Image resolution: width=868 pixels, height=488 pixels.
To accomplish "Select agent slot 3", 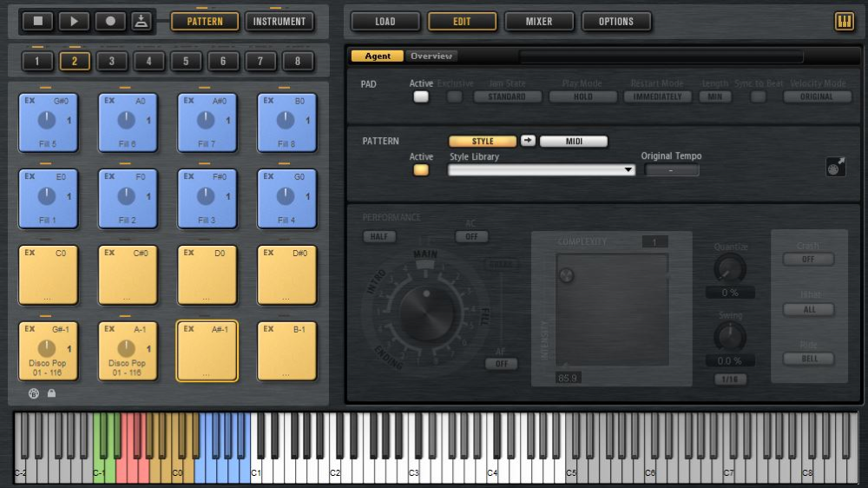I will pos(112,61).
